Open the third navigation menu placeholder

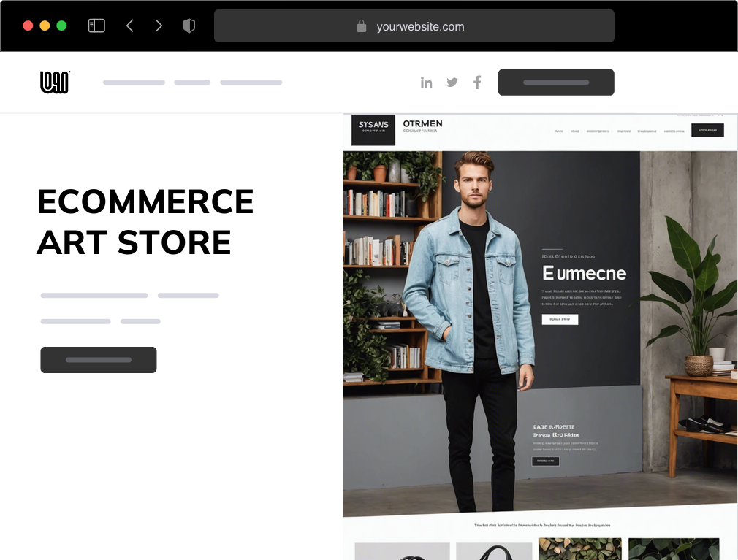pos(251,83)
